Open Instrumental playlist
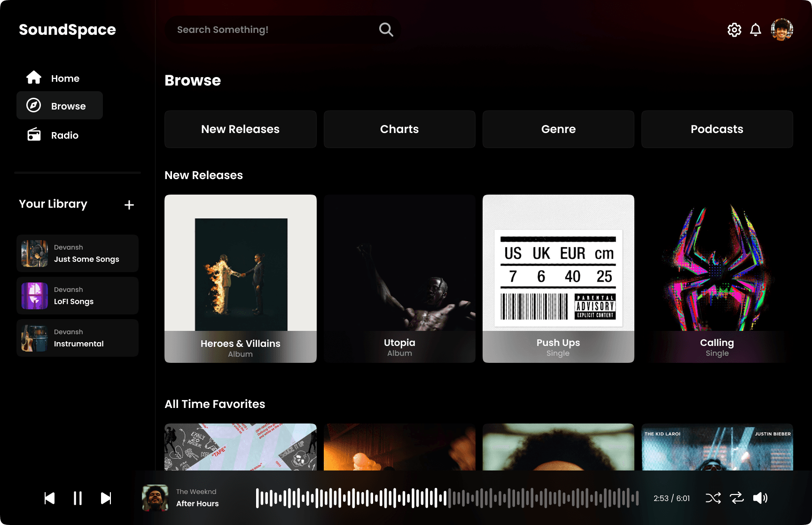This screenshot has height=525, width=812. click(x=78, y=338)
